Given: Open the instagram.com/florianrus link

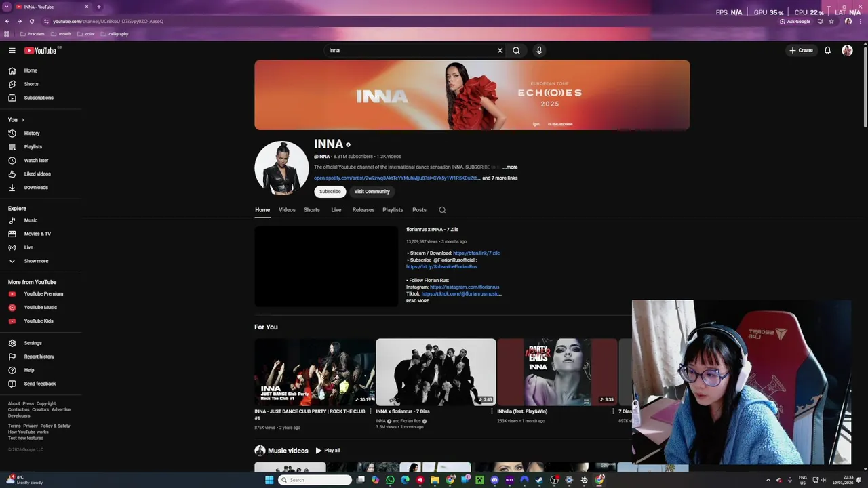Looking at the screenshot, I should (x=465, y=287).
